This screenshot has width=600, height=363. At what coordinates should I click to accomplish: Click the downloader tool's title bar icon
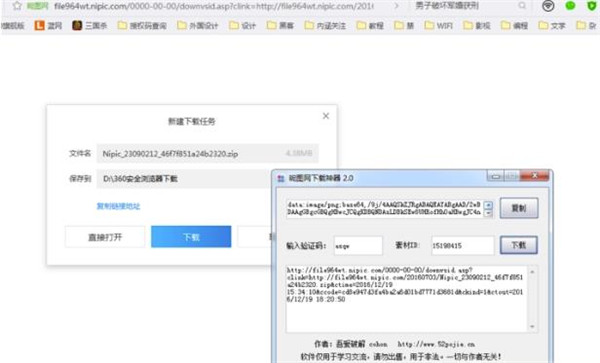pyautogui.click(x=281, y=178)
